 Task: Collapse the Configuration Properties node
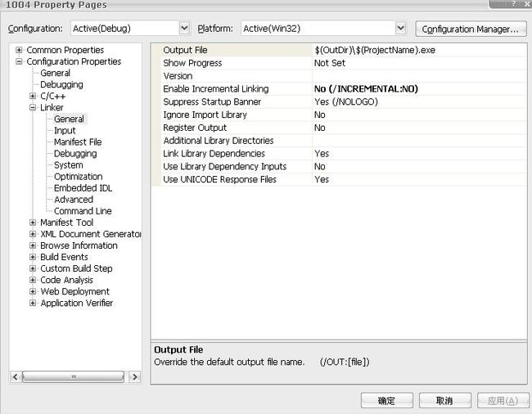point(19,61)
